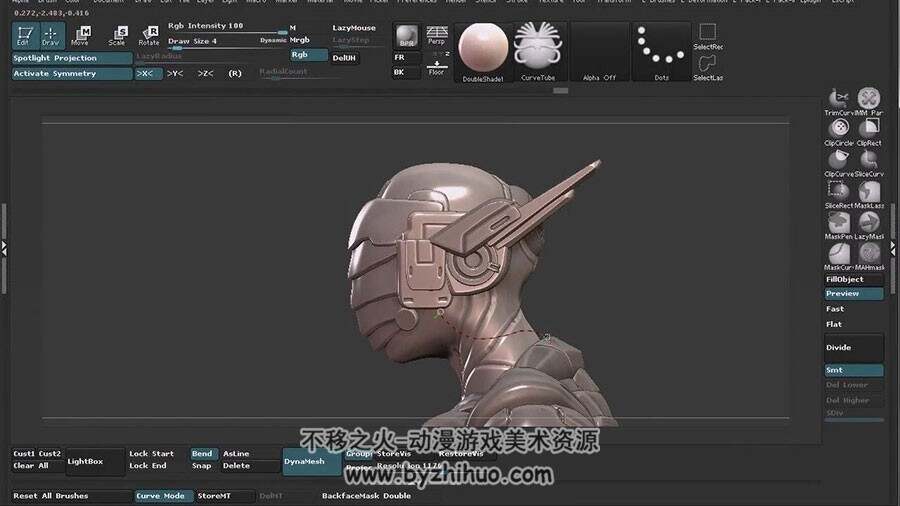
Task: Click the Cust1 button
Action: click(24, 454)
